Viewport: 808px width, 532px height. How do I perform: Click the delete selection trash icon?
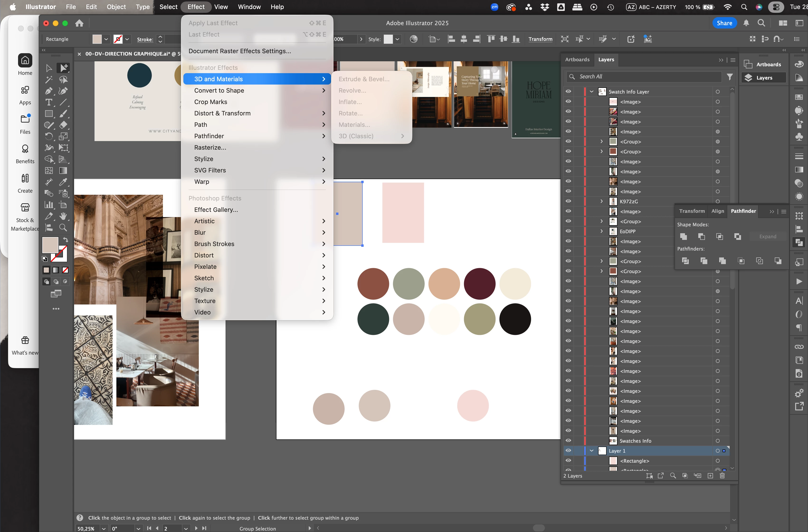(722, 476)
